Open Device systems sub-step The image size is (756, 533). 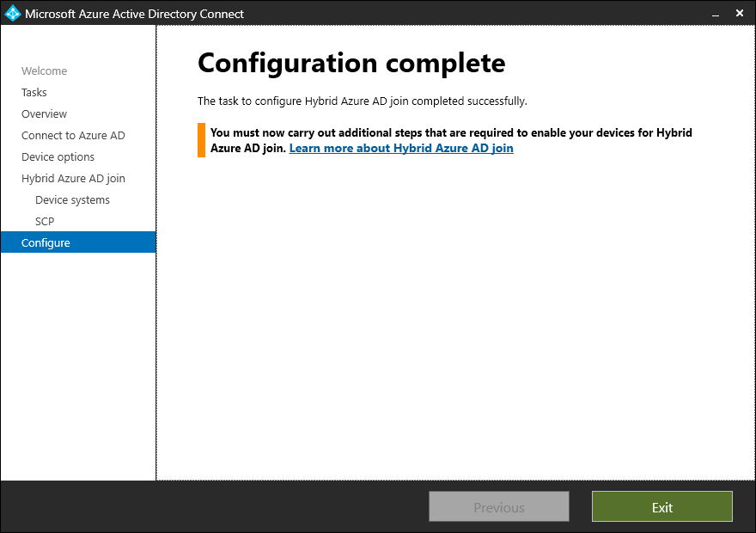point(72,200)
